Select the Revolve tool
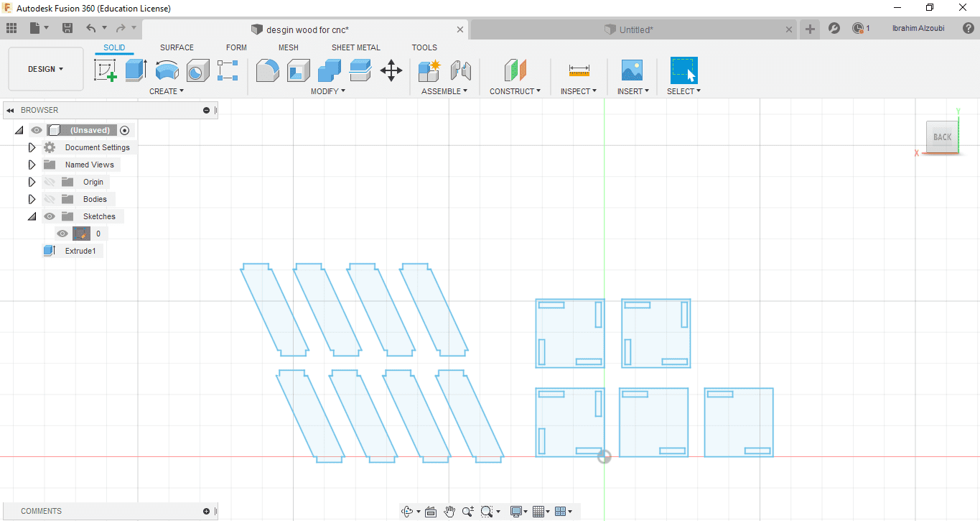The height and width of the screenshot is (521, 980). (x=167, y=70)
